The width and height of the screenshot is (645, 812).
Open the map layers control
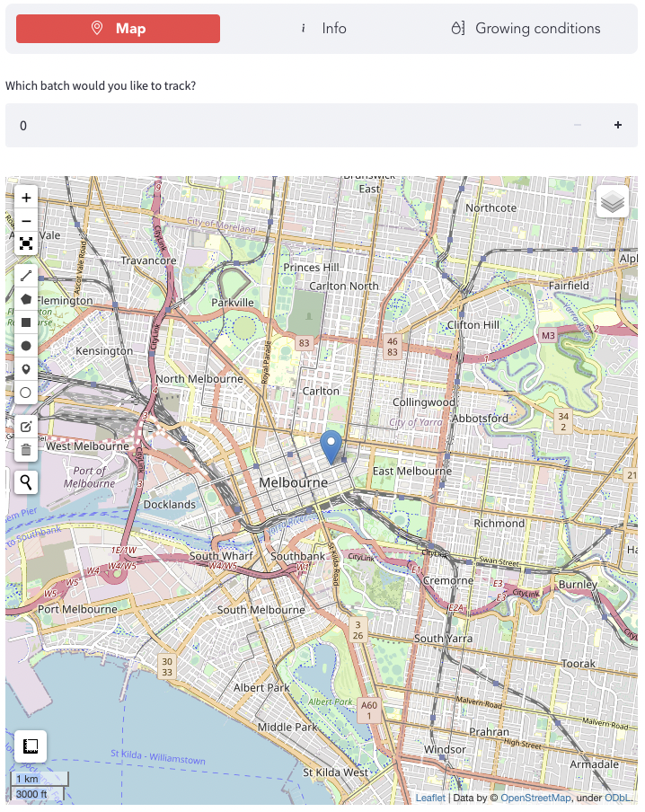(x=613, y=201)
